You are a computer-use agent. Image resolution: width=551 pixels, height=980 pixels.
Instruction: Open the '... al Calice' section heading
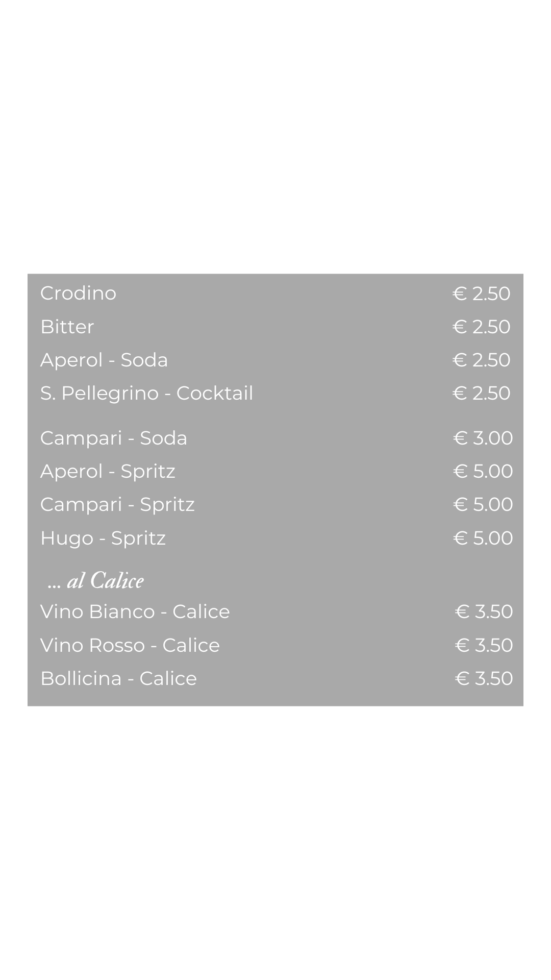pyautogui.click(x=95, y=580)
